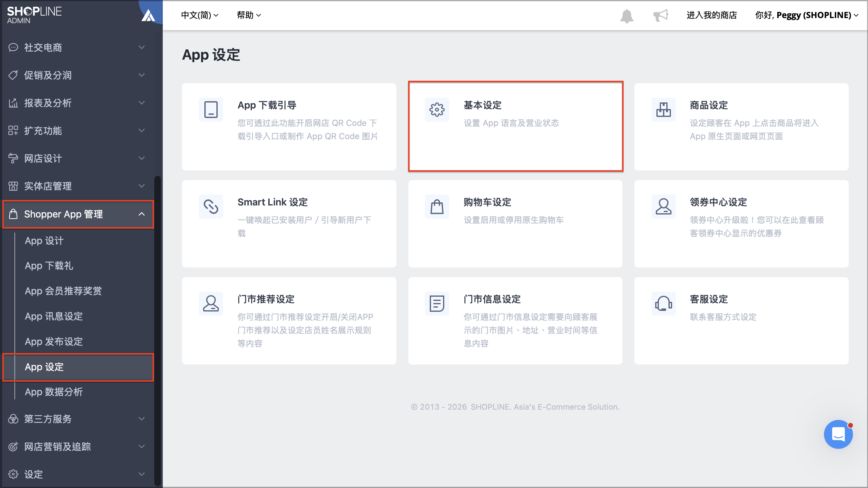Open the App 会员推荐奖赏 submenu item
The height and width of the screenshot is (488, 868).
tap(63, 291)
